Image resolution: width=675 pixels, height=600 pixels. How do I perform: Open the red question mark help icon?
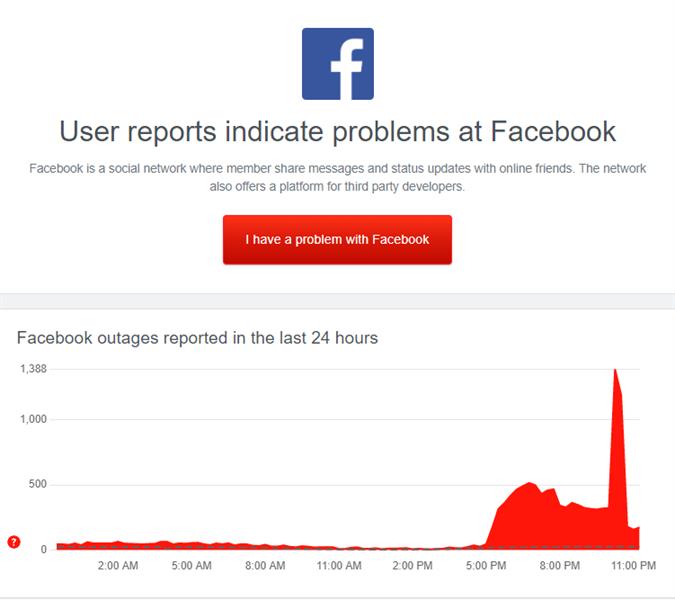14,542
